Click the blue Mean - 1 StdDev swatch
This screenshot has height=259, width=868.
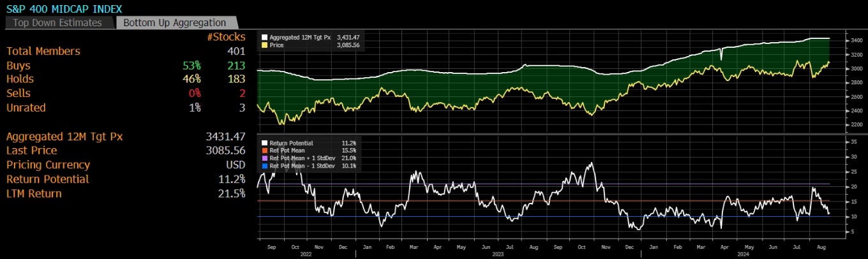tap(264, 165)
